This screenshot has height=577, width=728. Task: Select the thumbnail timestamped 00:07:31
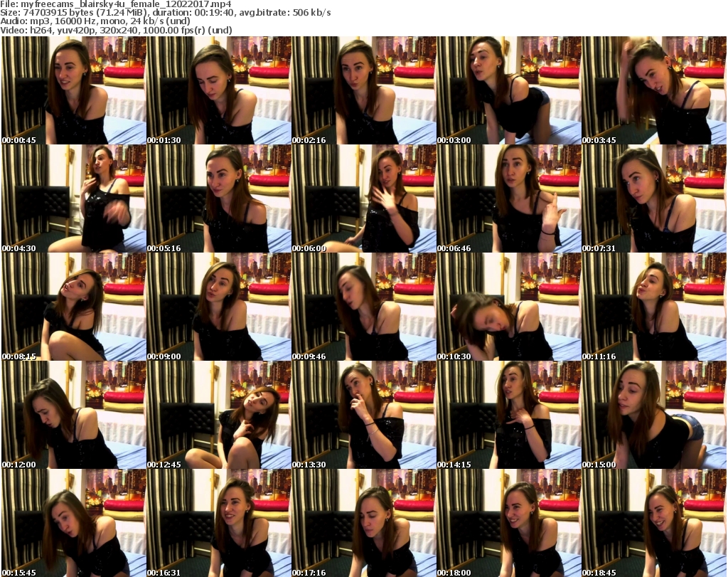coord(653,198)
